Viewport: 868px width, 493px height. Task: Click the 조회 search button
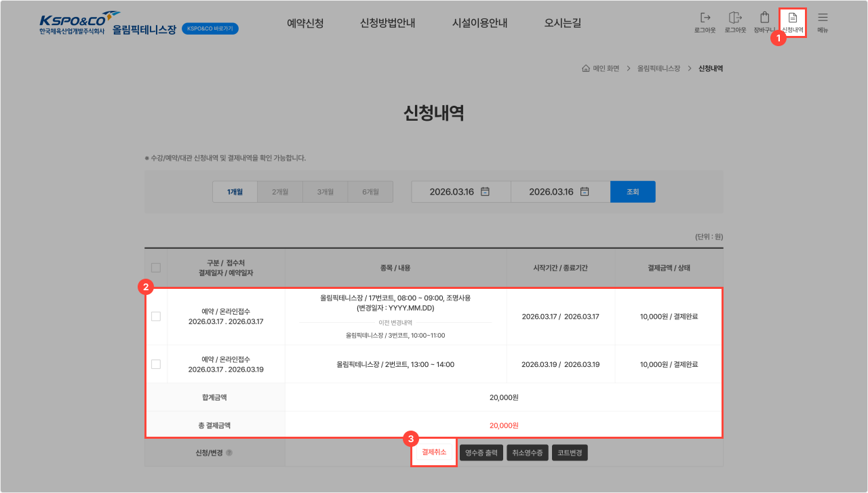[x=633, y=192]
